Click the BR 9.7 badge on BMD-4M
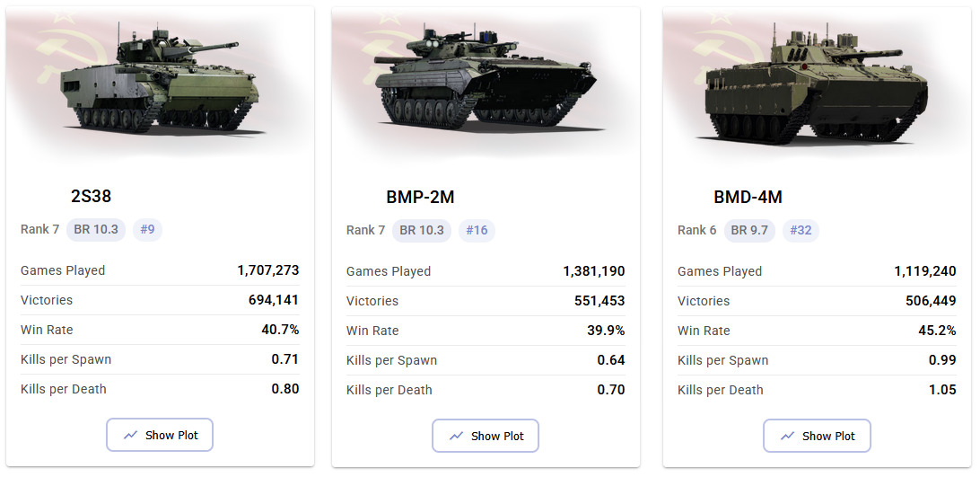 749,230
